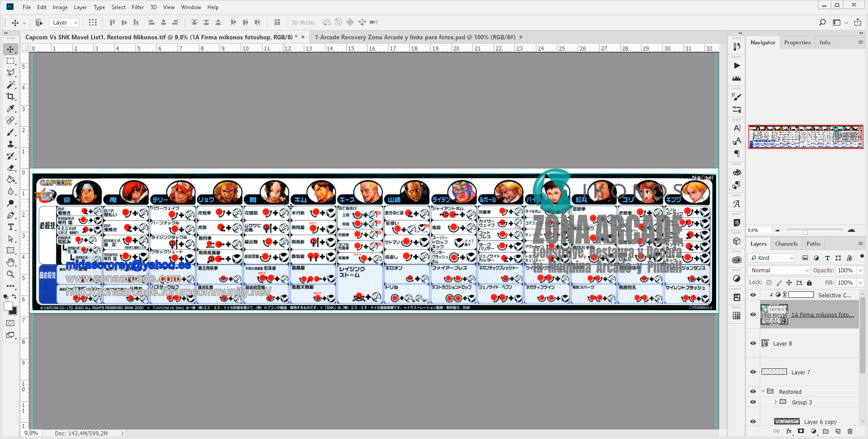Image resolution: width=868 pixels, height=439 pixels.
Task: Click the Navigator preview thumbnail
Action: tap(806, 137)
